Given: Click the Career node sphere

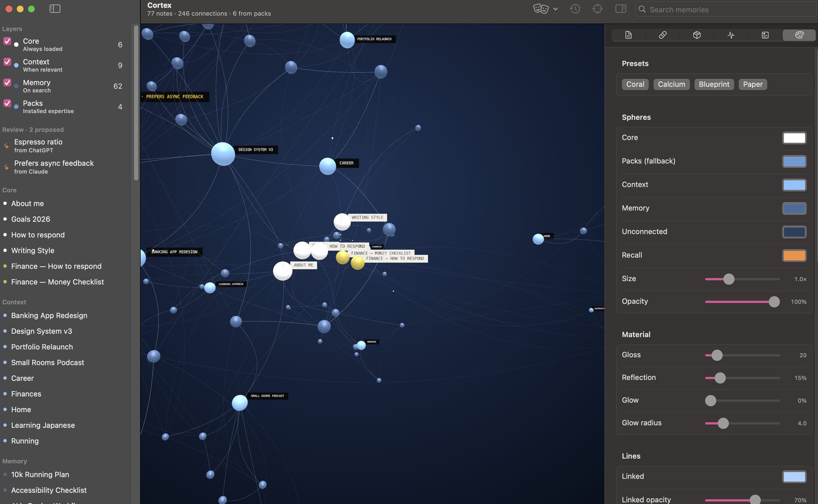Looking at the screenshot, I should [x=327, y=166].
